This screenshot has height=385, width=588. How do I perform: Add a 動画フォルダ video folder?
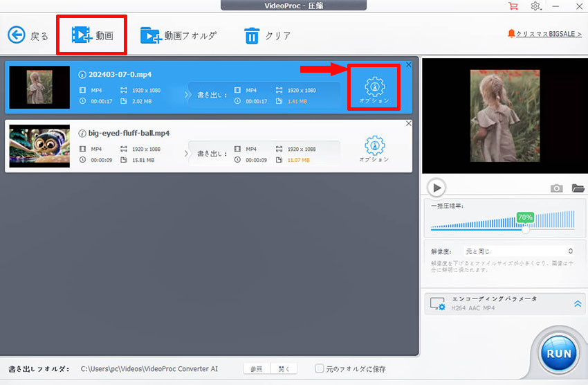pos(178,35)
